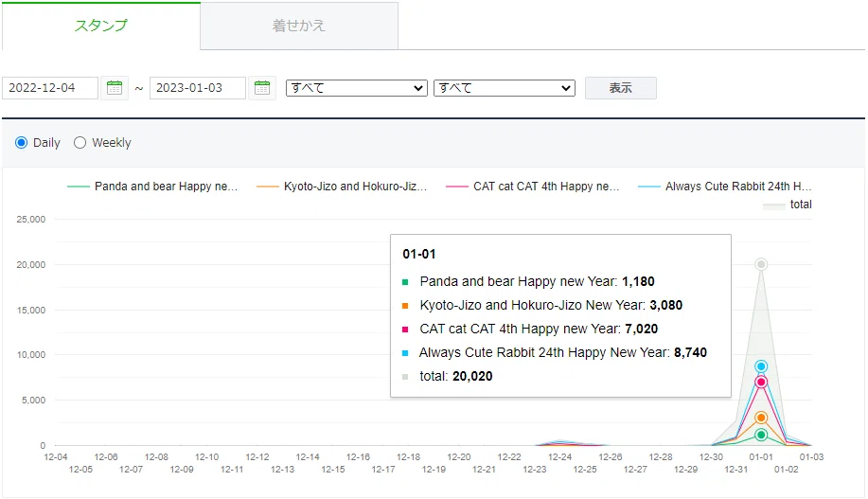Click the 5,000 y-axis label
Viewport: 868px width, 499px height.
33,400
